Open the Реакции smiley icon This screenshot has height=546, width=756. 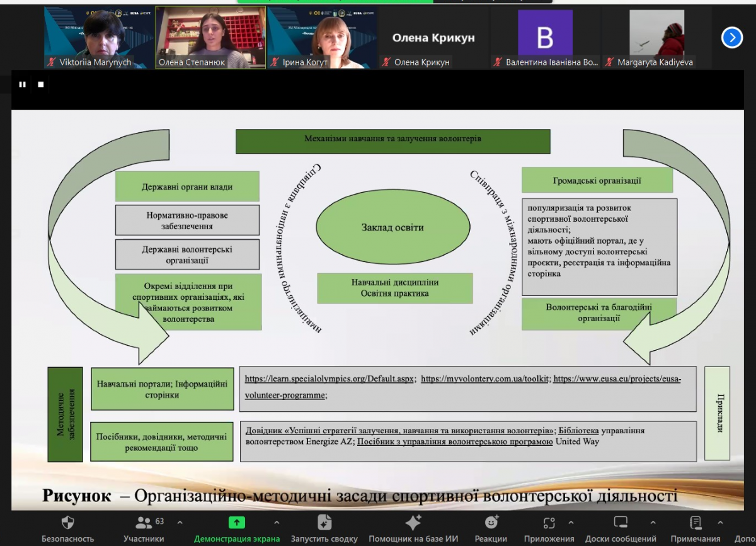[x=491, y=523]
